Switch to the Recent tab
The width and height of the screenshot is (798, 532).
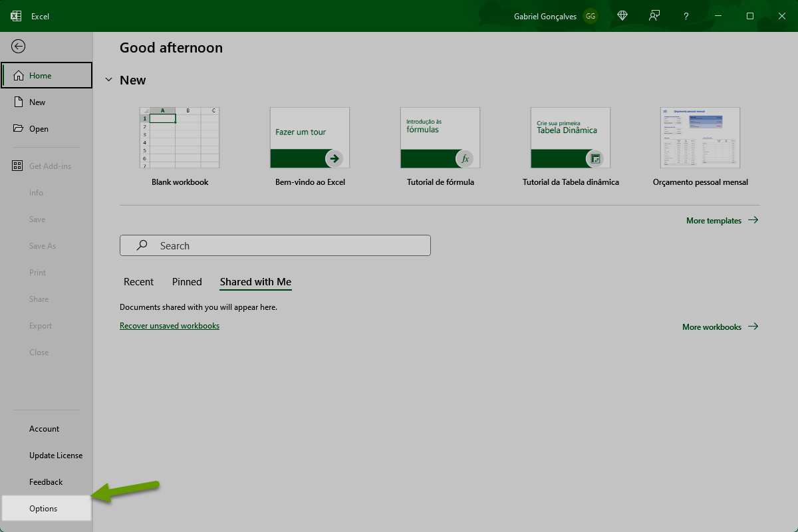pyautogui.click(x=138, y=282)
